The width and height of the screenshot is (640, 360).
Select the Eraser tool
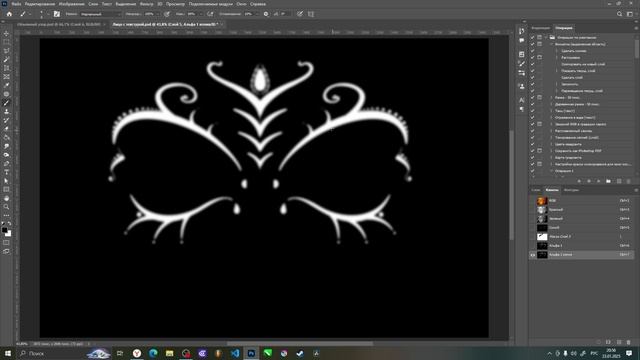point(6,129)
